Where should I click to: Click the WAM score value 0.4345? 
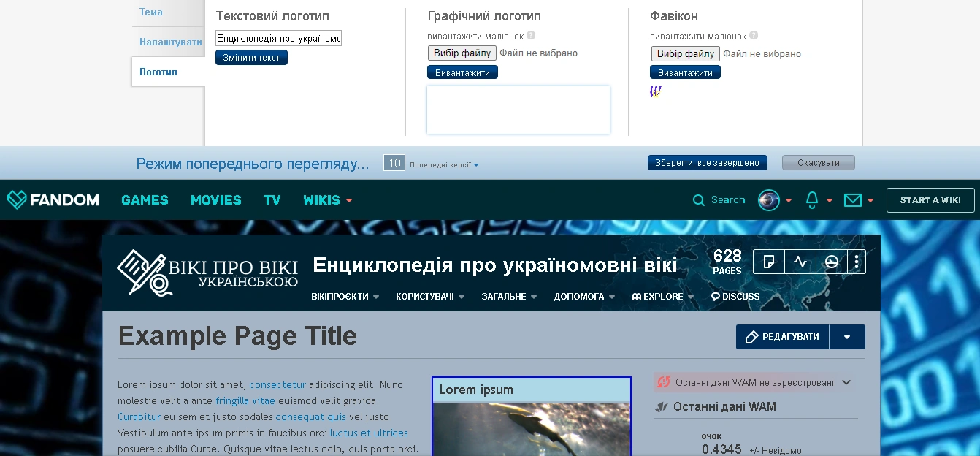(x=721, y=449)
